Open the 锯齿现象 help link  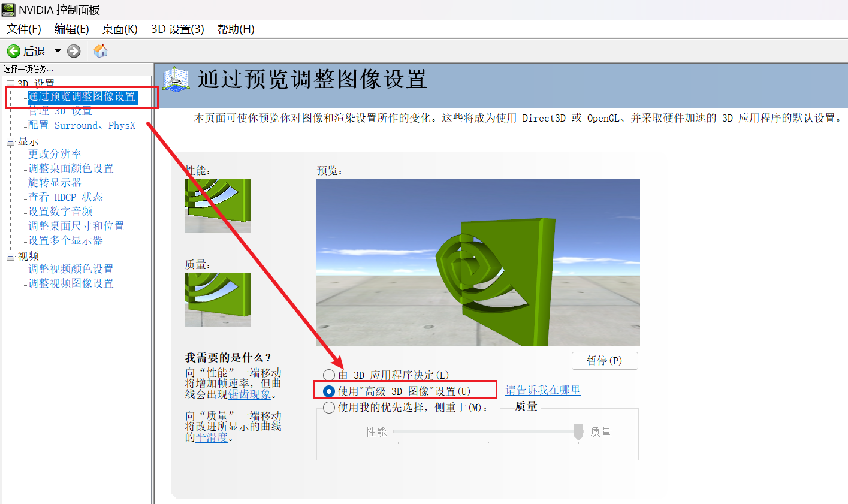(249, 394)
